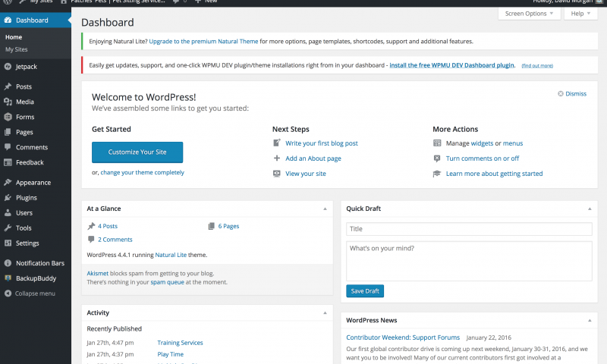607x364 pixels.
Task: Click the Appearance paintbrush icon
Action: 8,182
